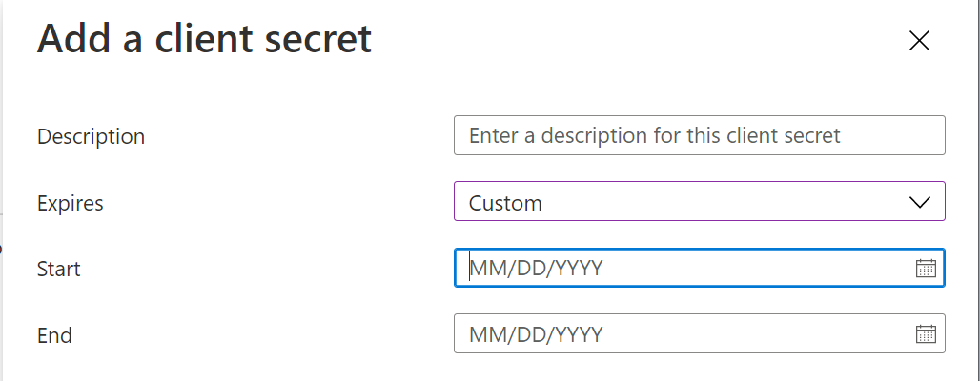
Task: Expand the Expires dropdown chevron arrow
Action: coord(920,202)
